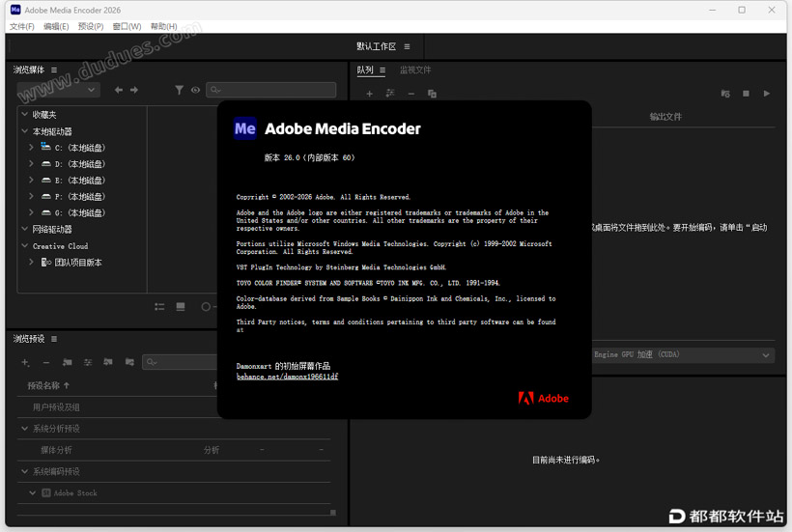792x532 pixels.
Task: Click the add source plus icon in queue
Action: (369, 94)
